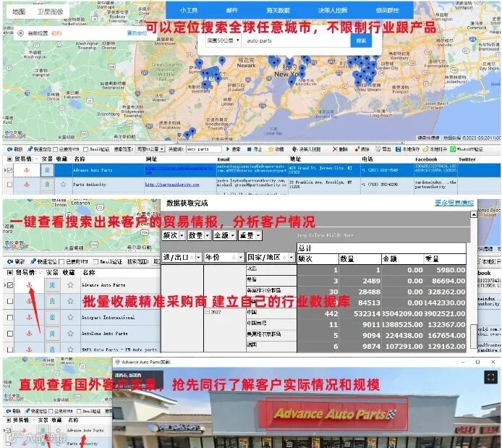Click the 地址 column header
Viewport: 502px width, 448px height.
[x=295, y=159]
